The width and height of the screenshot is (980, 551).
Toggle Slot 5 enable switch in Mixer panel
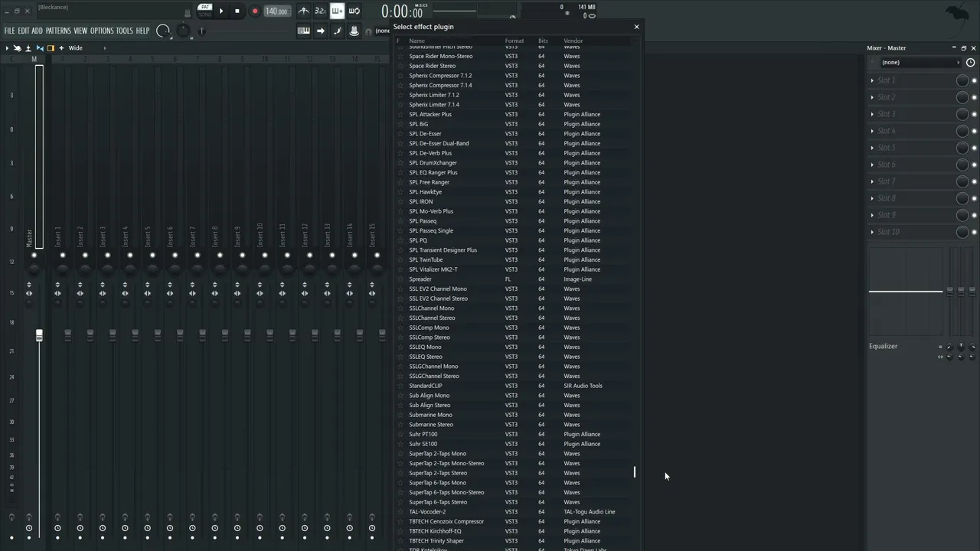pos(974,148)
